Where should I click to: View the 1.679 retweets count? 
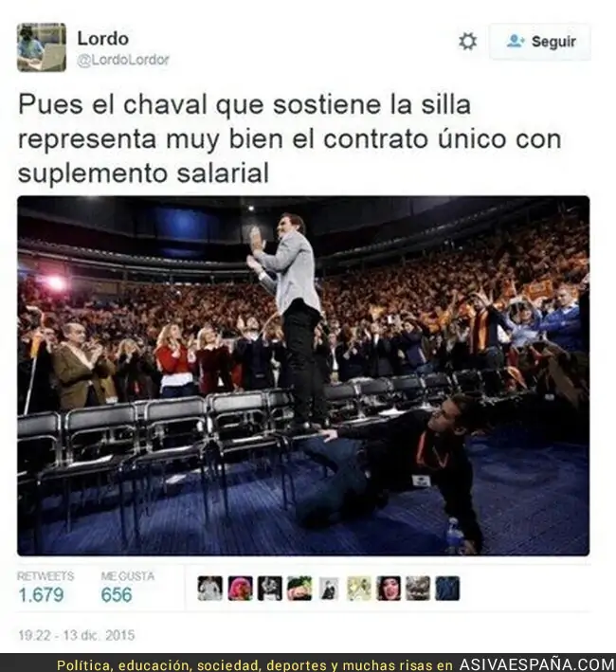(x=41, y=595)
